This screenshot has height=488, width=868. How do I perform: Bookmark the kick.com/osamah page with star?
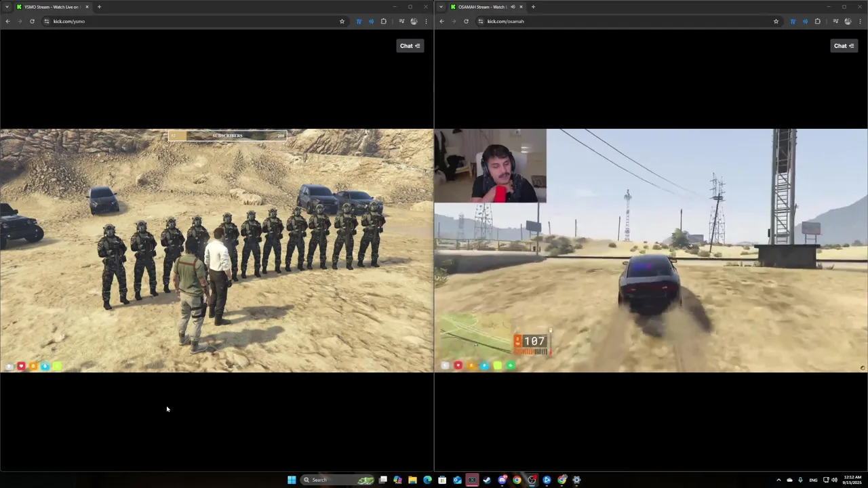[x=776, y=21]
